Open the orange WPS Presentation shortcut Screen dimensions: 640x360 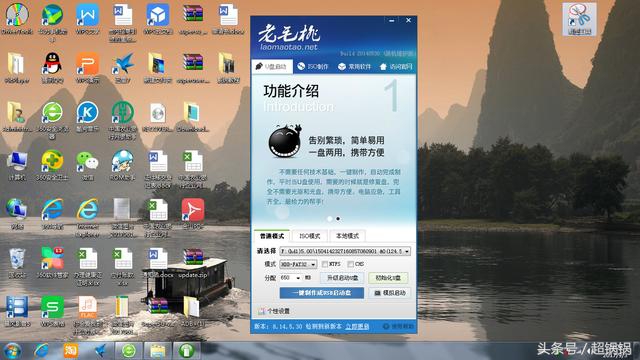click(87, 68)
